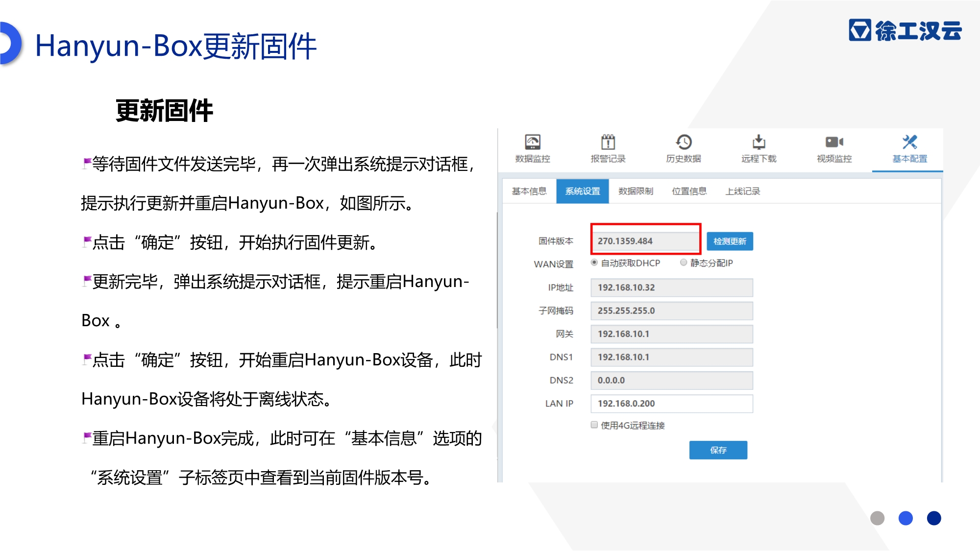Click the DNS2 label
This screenshot has height=551, width=980.
[562, 380]
